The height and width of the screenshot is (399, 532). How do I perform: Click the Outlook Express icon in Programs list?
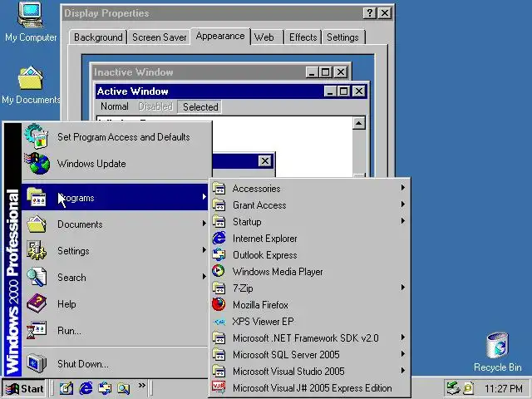click(x=219, y=255)
